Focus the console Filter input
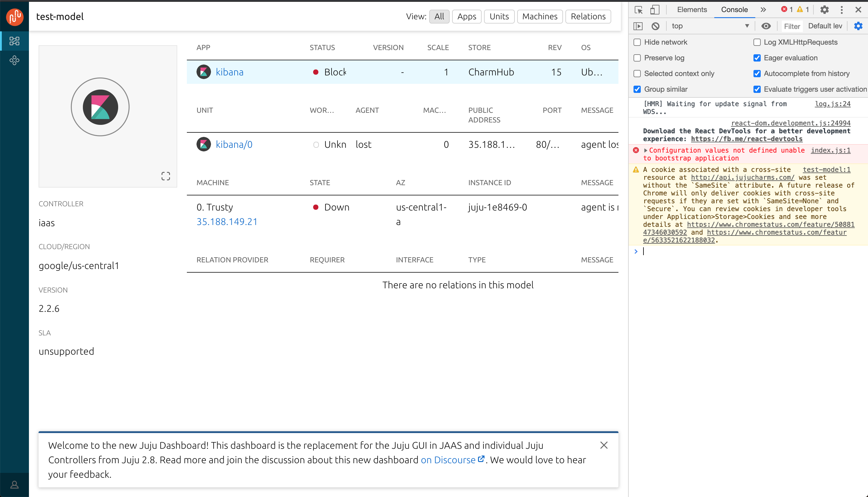This screenshot has width=868, height=497. tap(792, 26)
